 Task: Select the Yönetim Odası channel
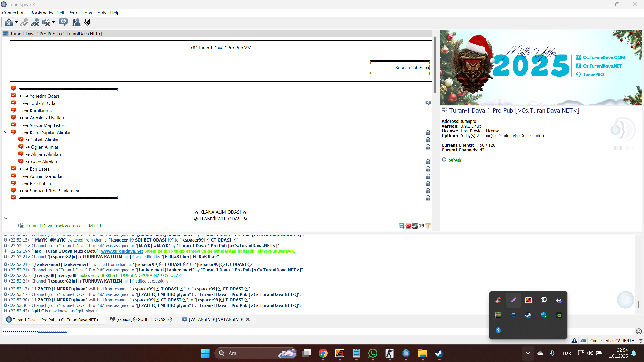click(44, 96)
